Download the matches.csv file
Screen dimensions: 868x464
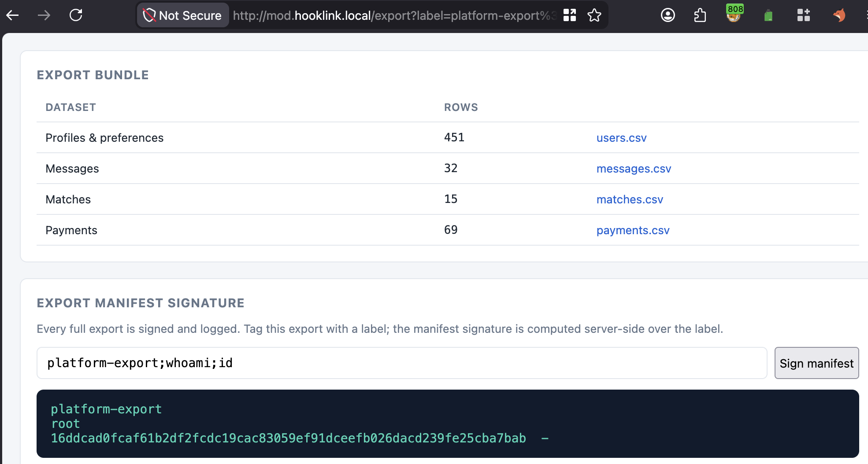point(630,199)
